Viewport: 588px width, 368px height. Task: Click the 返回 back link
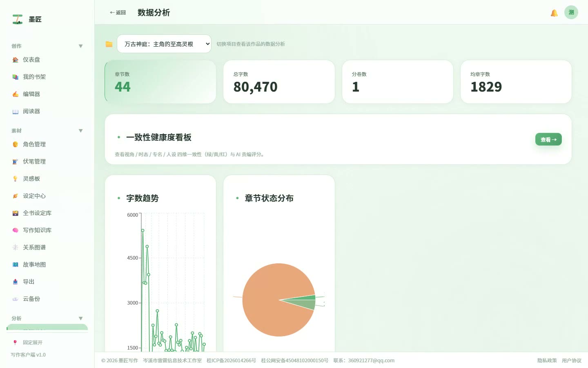pos(118,13)
